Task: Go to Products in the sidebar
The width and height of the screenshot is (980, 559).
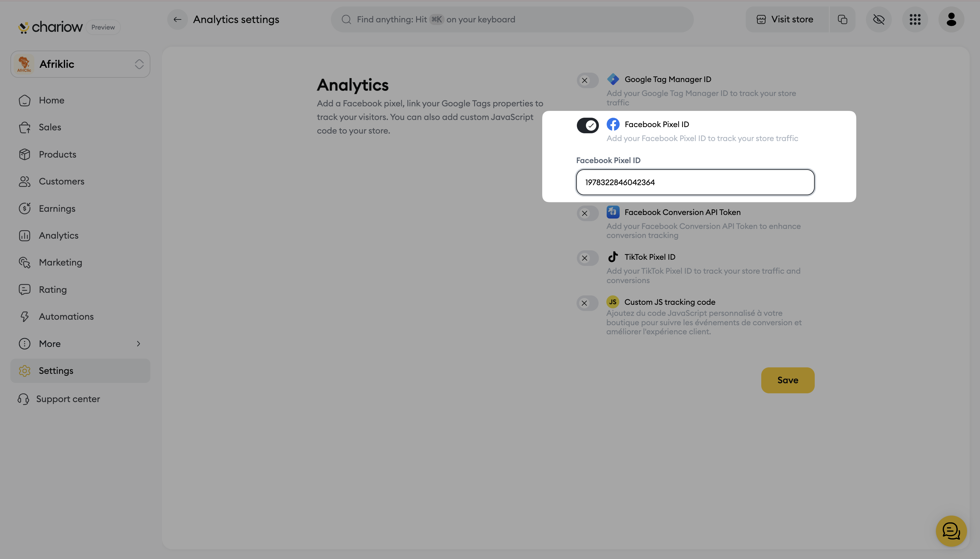Action: [x=58, y=154]
